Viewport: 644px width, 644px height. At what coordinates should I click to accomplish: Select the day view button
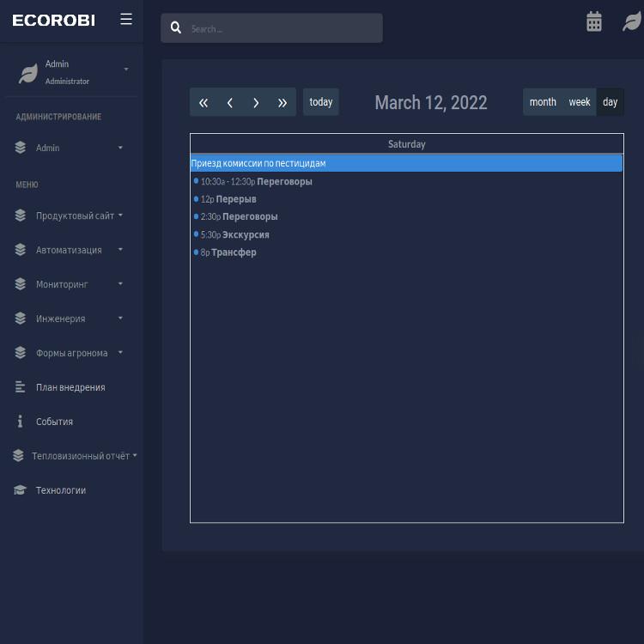pos(610,102)
